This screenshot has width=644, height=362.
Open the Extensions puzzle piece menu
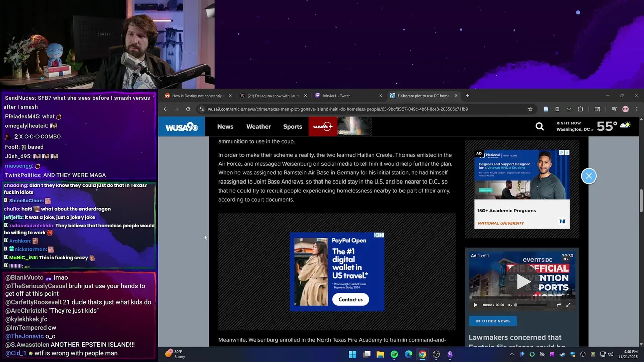[580, 109]
